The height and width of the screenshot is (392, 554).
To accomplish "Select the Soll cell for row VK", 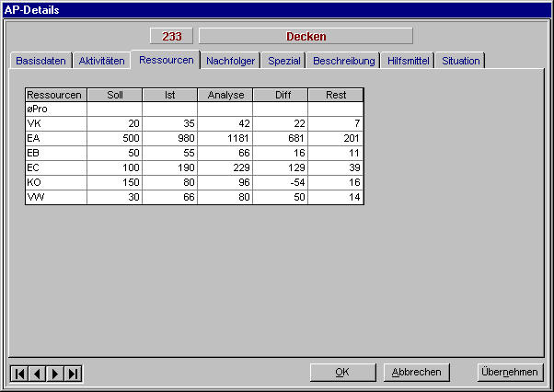I will pos(114,123).
